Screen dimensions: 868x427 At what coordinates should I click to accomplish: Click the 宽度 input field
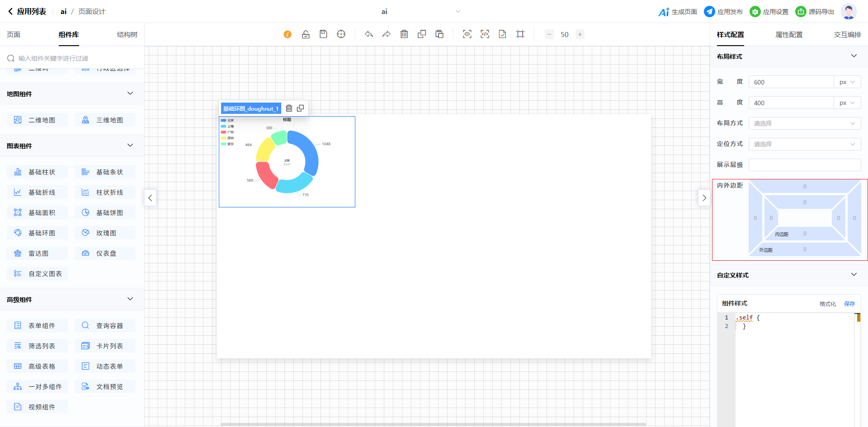click(791, 82)
